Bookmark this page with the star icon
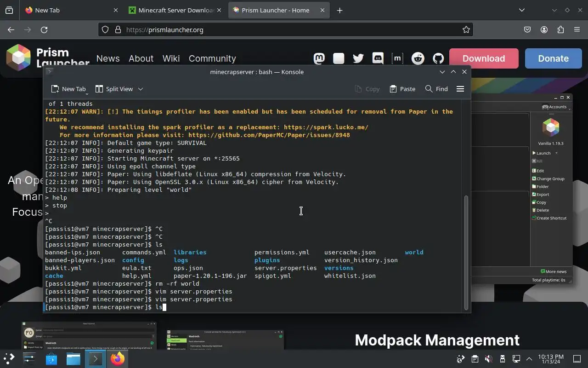 coord(466,29)
